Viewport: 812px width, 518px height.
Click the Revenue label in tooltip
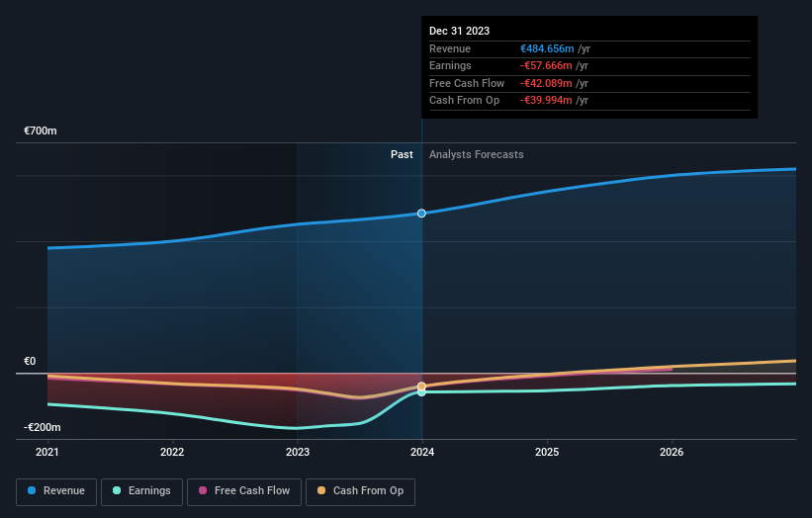point(450,48)
